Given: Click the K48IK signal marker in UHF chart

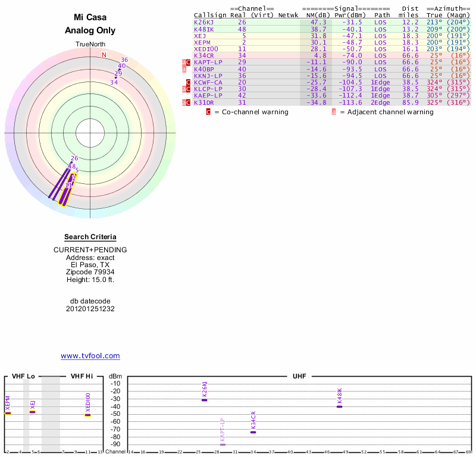Looking at the screenshot, I should point(340,406).
